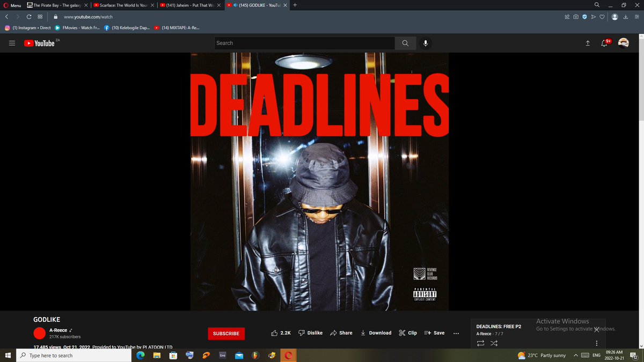Open File Explorer from taskbar

click(x=157, y=355)
